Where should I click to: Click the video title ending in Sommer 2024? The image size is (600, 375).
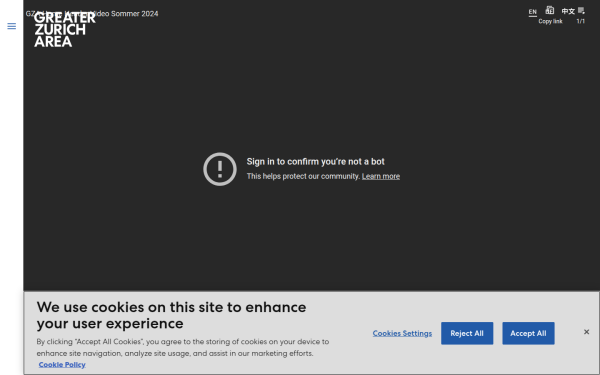coord(92,13)
